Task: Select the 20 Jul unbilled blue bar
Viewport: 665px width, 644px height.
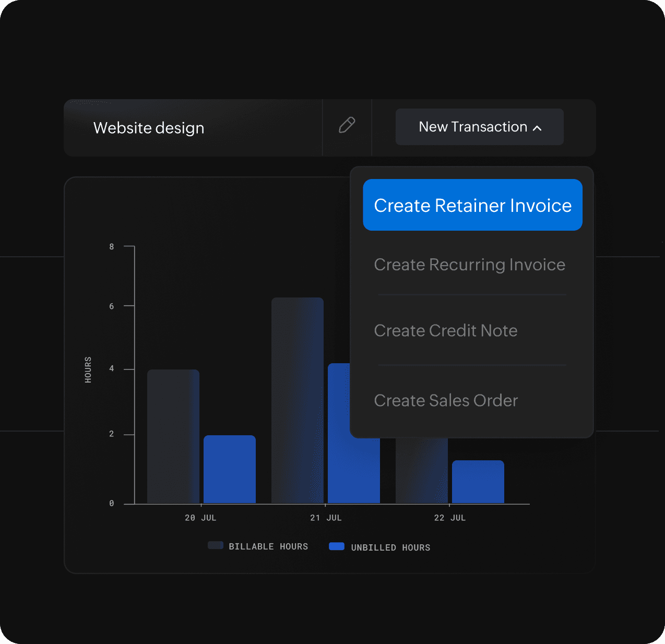Action: click(x=229, y=469)
